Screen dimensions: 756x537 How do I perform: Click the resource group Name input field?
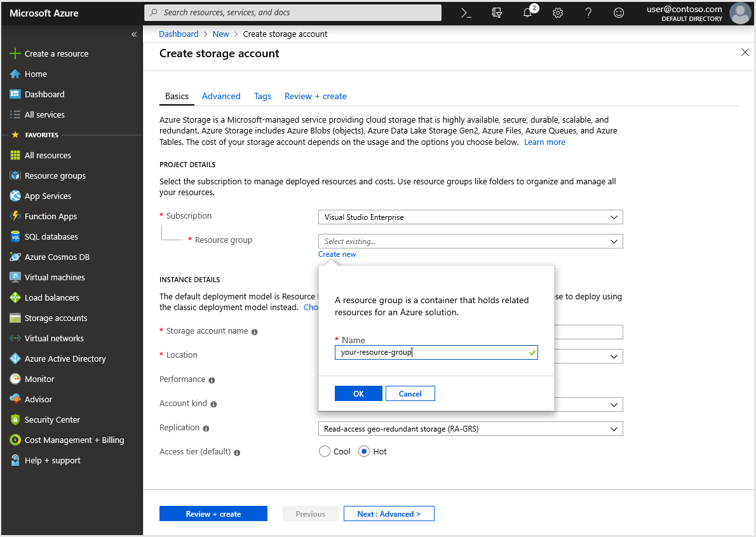[x=436, y=351]
